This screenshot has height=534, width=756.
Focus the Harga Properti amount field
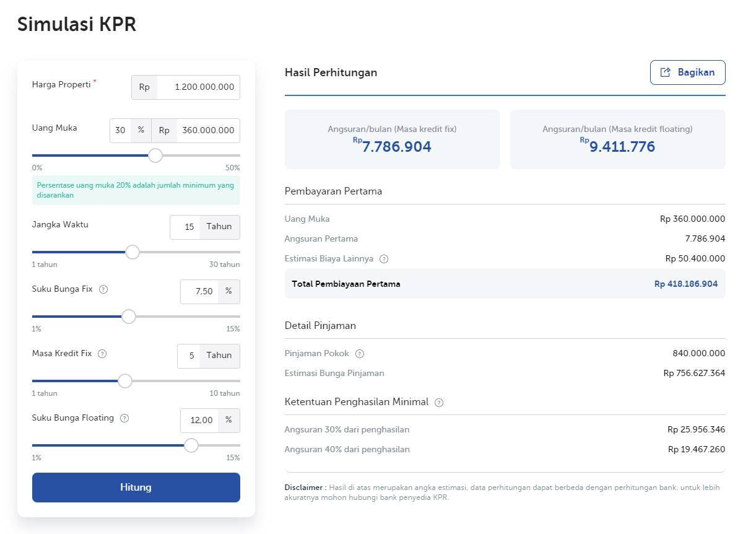198,87
